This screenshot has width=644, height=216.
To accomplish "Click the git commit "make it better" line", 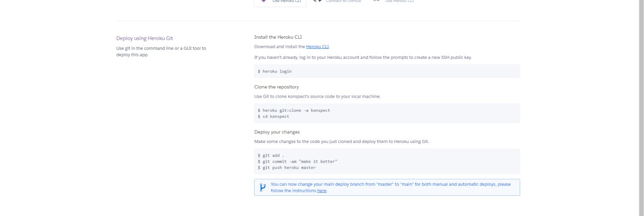I will [x=297, y=161].
